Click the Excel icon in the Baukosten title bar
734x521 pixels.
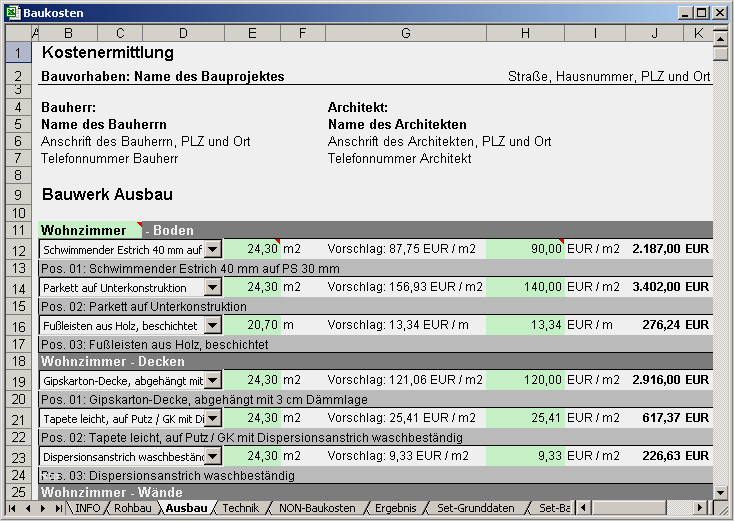[x=13, y=13]
